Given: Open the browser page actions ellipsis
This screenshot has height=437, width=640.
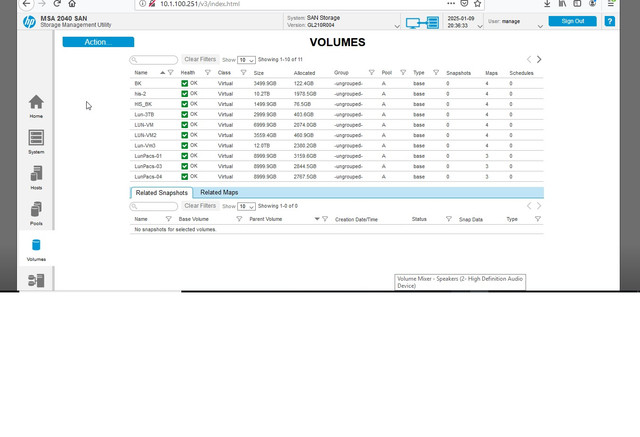Looking at the screenshot, I should [x=451, y=3].
